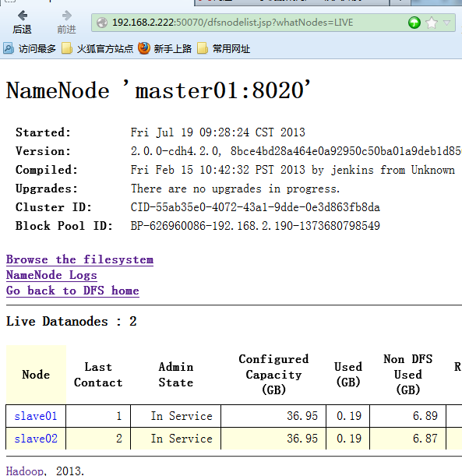The height and width of the screenshot is (476, 462).
Task: Click the Hadoop footer link
Action: tap(25, 471)
